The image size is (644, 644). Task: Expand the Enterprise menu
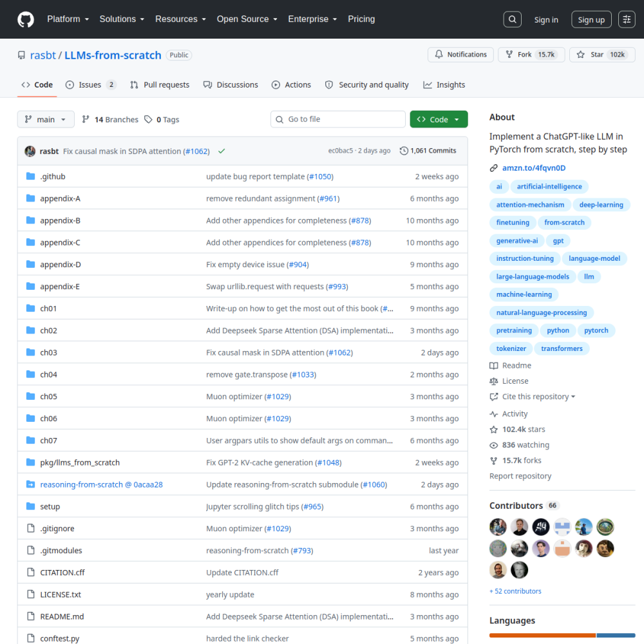(312, 19)
